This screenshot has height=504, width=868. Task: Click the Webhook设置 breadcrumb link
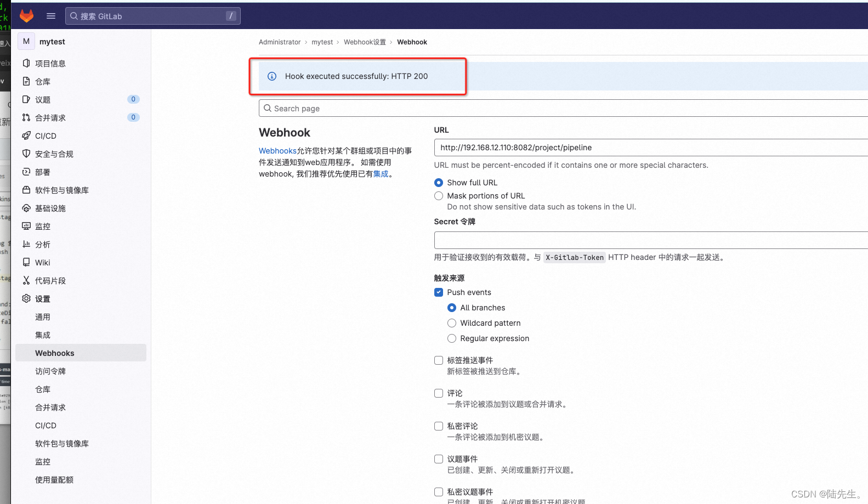[365, 42]
